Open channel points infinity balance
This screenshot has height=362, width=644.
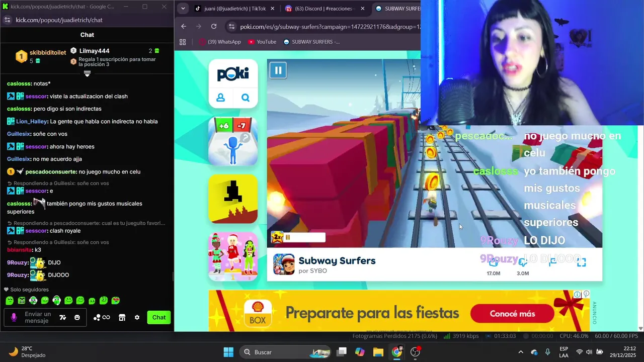[x=102, y=317]
